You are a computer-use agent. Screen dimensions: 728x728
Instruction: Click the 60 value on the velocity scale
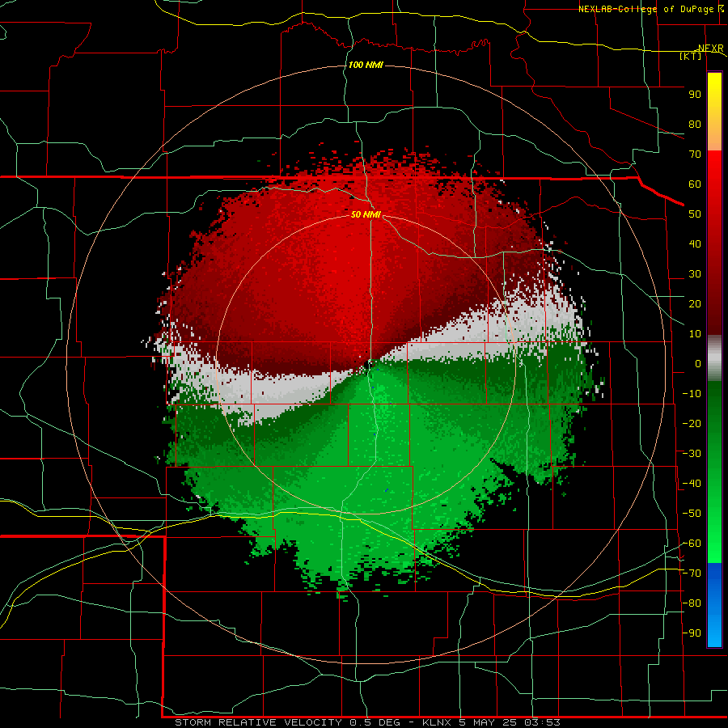click(695, 184)
